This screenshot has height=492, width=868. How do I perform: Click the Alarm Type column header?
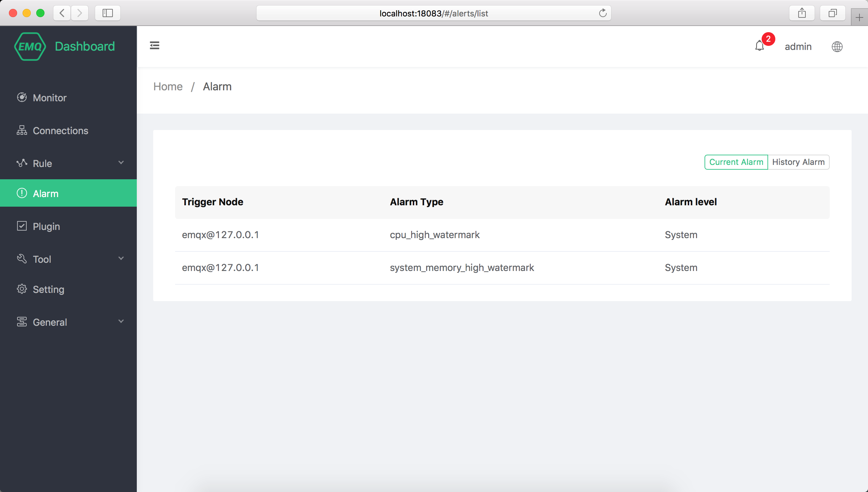click(417, 202)
